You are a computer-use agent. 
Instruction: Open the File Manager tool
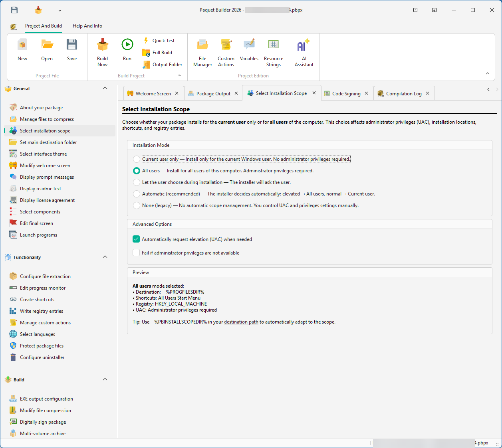202,45
